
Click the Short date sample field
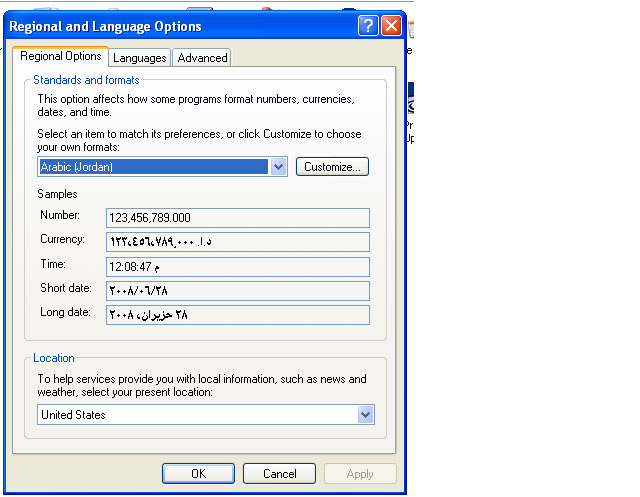pyautogui.click(x=237, y=291)
